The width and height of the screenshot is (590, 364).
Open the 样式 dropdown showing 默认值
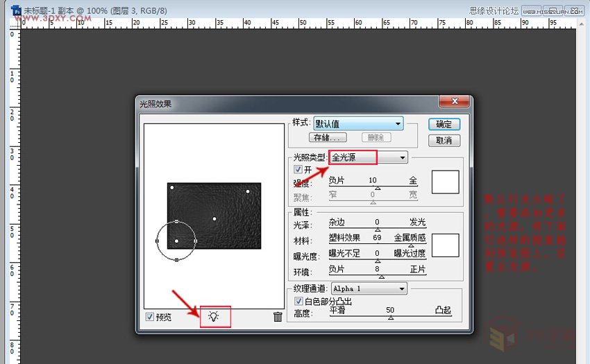tap(358, 123)
